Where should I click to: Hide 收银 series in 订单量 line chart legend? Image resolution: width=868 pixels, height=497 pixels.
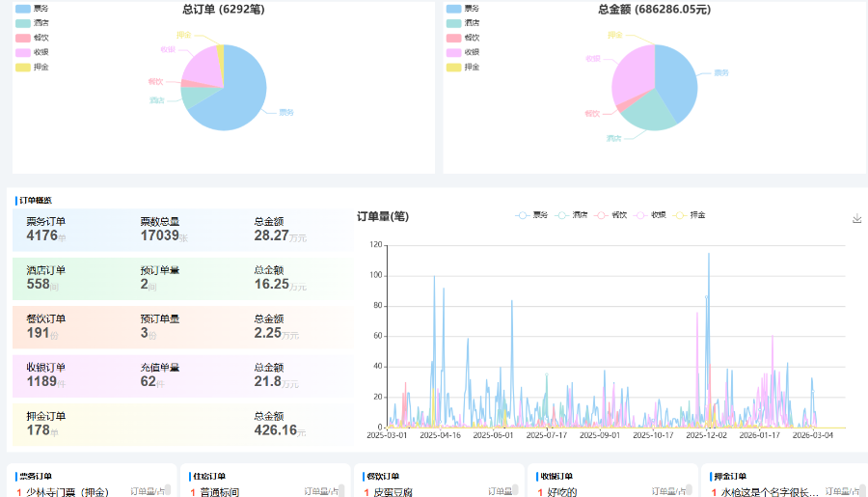pos(650,215)
